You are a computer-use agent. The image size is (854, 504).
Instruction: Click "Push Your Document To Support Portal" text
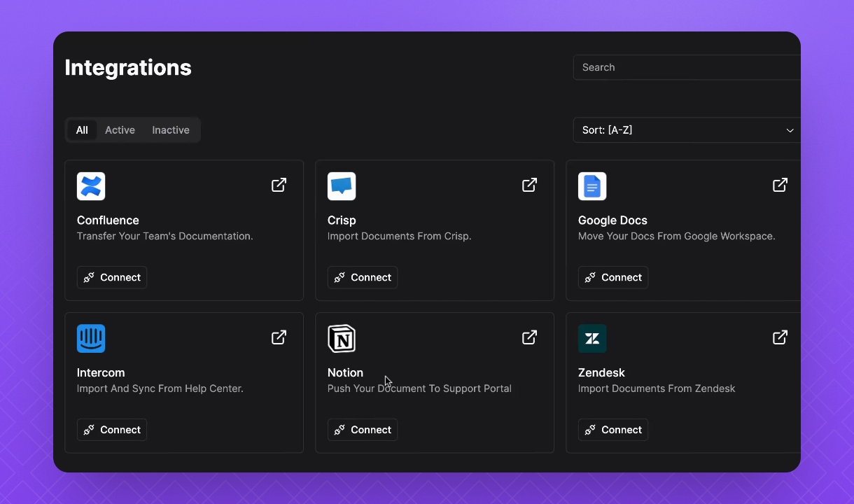pos(419,388)
